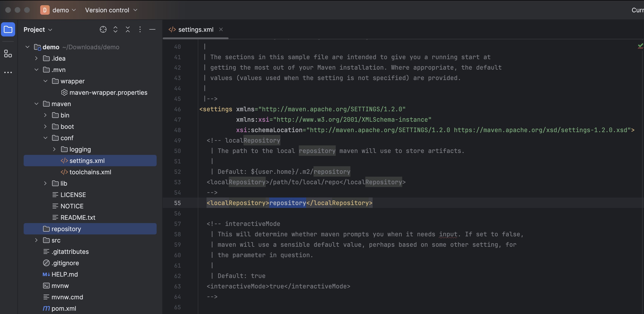Click the XMLSchema-instance URL string
Screen dimensions: 644x314
(353, 120)
